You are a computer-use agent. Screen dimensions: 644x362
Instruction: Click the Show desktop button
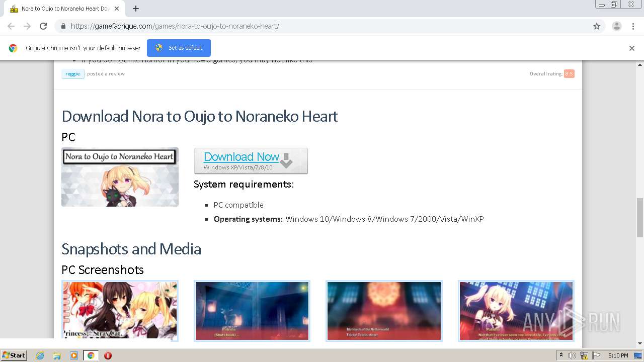point(638,355)
